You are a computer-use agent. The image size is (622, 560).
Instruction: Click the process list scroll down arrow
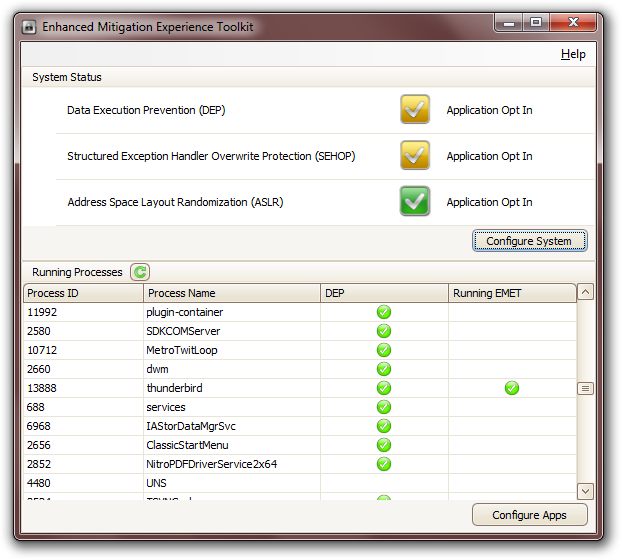point(586,491)
